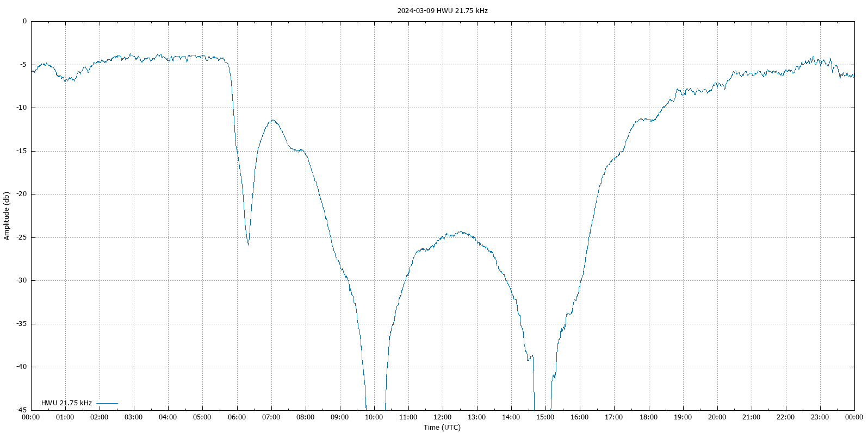
Task: Click the 0 amplitude axis tick label
Action: [24, 21]
